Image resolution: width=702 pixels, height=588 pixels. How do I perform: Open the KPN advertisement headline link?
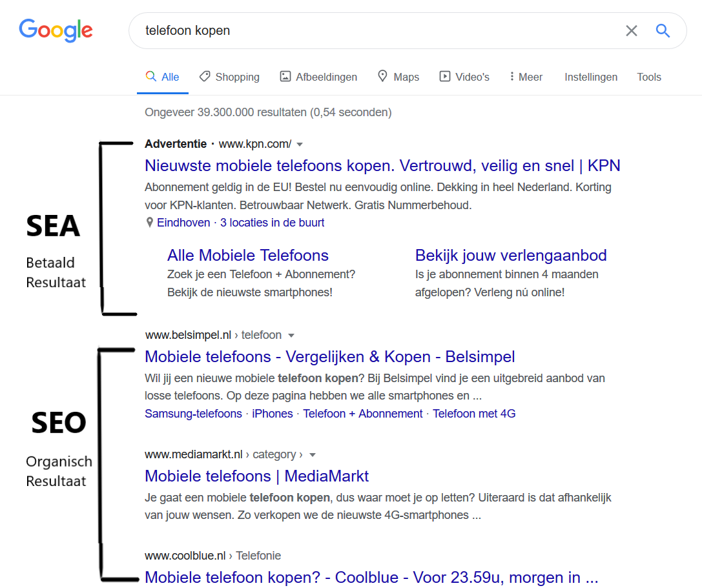(382, 166)
